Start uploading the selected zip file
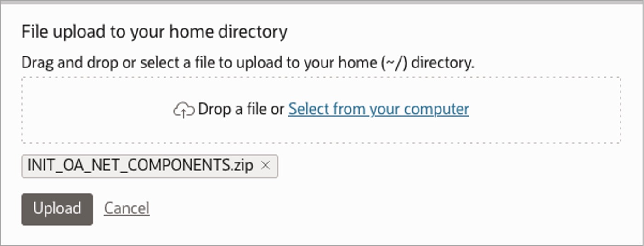Image resolution: width=644 pixels, height=246 pixels. (x=57, y=209)
